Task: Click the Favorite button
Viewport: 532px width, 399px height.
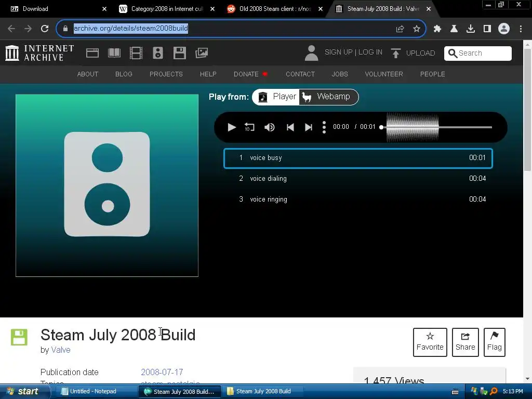Action: [x=430, y=342]
